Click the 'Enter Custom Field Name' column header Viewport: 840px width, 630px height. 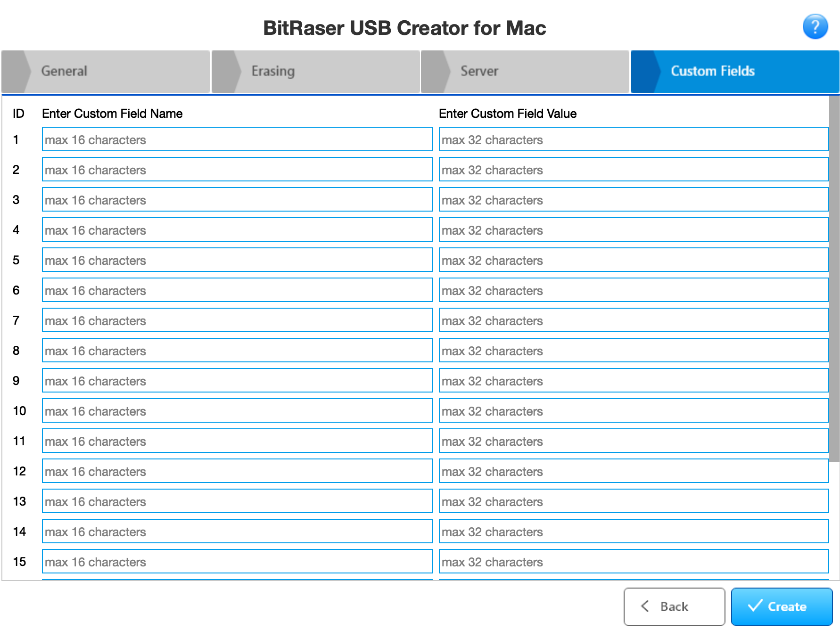click(112, 114)
